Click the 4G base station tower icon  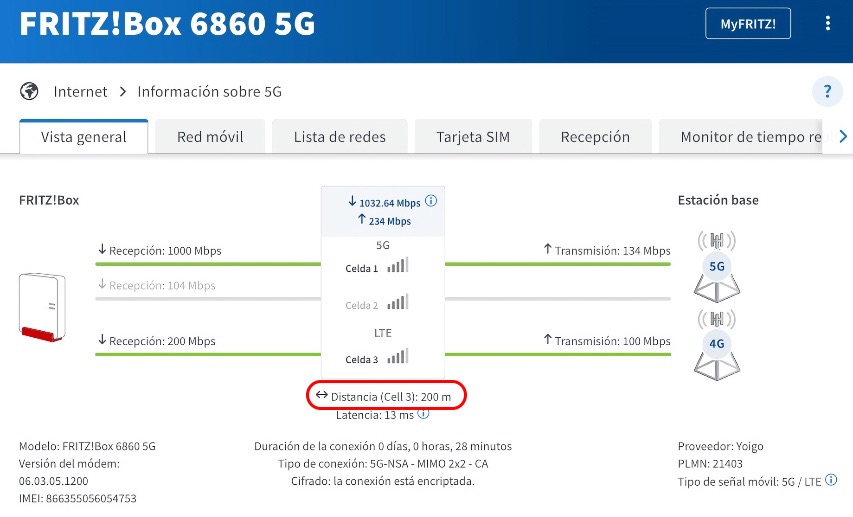pyautogui.click(x=716, y=344)
